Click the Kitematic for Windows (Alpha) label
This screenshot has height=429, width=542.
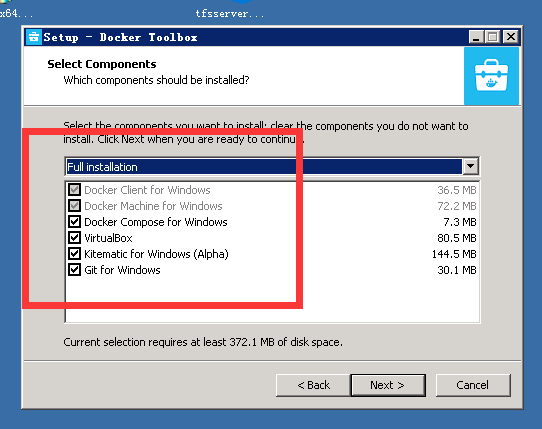tap(157, 254)
